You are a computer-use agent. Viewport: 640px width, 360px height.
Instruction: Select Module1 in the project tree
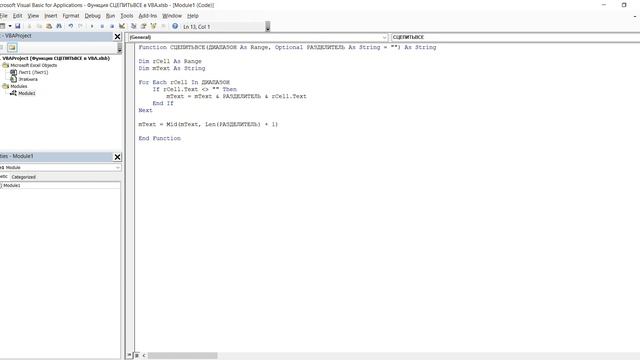coord(27,93)
